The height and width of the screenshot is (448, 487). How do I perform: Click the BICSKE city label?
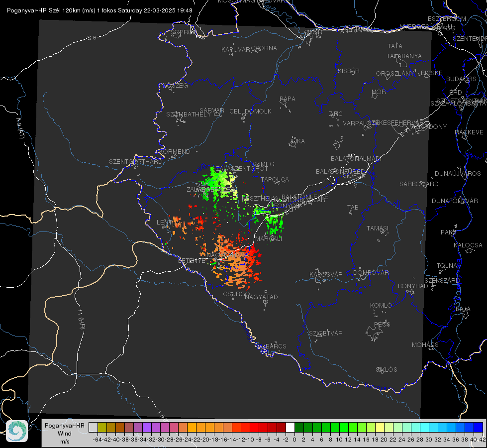432,73
